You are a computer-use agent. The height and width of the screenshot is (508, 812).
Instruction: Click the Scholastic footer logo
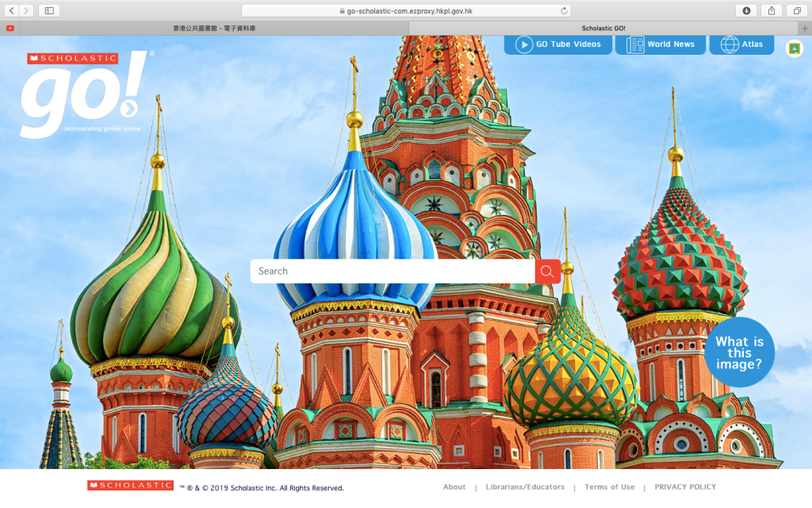pos(130,486)
